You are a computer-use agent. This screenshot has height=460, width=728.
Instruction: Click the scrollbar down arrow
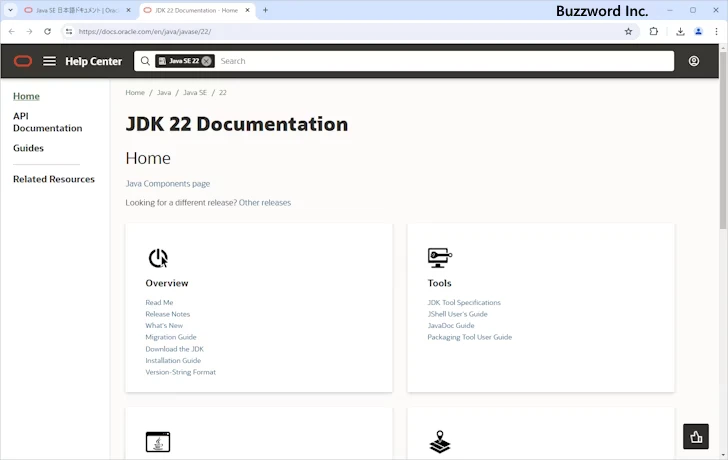(723, 455)
